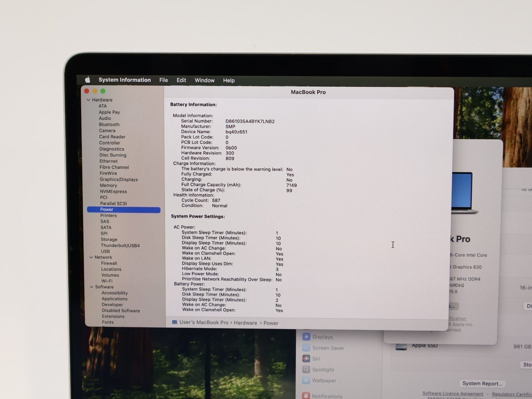
Task: Select Apple Pay in the sidebar
Action: point(109,112)
